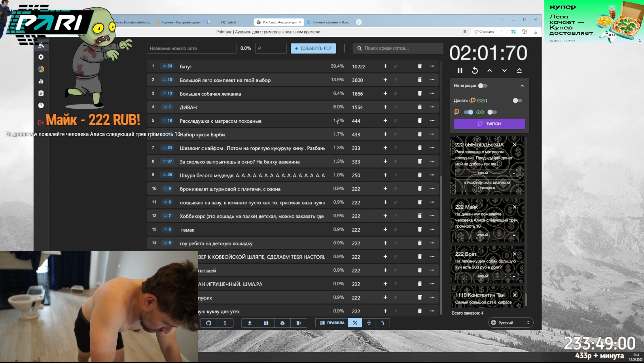Click the logout icon in the sidebar
The image size is (644, 363).
point(41,123)
